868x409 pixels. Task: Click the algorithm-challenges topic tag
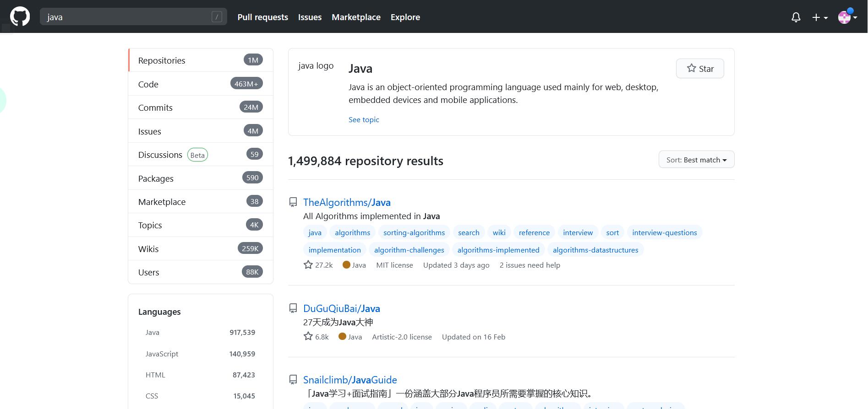pyautogui.click(x=409, y=250)
